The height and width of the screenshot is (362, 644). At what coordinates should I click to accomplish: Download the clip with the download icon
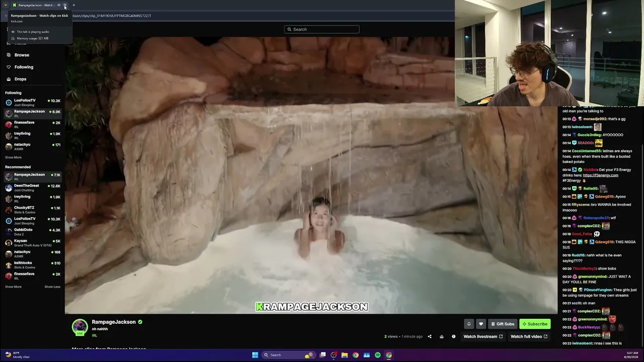point(442,336)
